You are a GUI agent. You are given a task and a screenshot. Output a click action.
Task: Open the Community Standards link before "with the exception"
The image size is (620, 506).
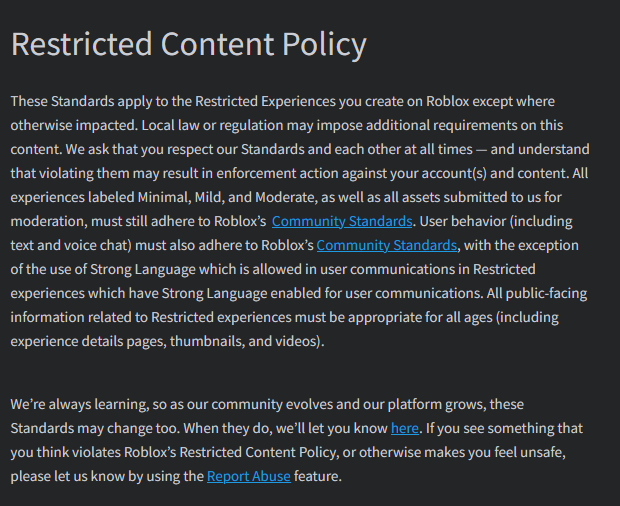387,245
